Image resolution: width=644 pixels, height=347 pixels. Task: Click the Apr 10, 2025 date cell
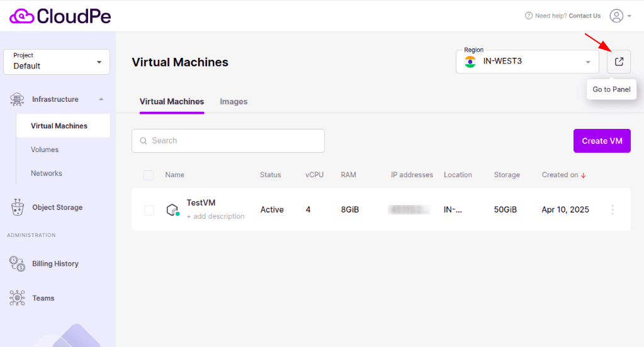(x=565, y=209)
